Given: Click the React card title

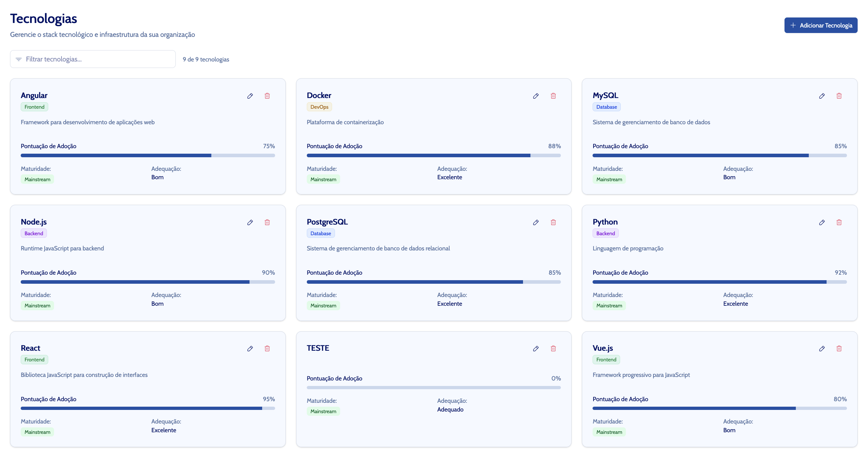Looking at the screenshot, I should tap(30, 348).
